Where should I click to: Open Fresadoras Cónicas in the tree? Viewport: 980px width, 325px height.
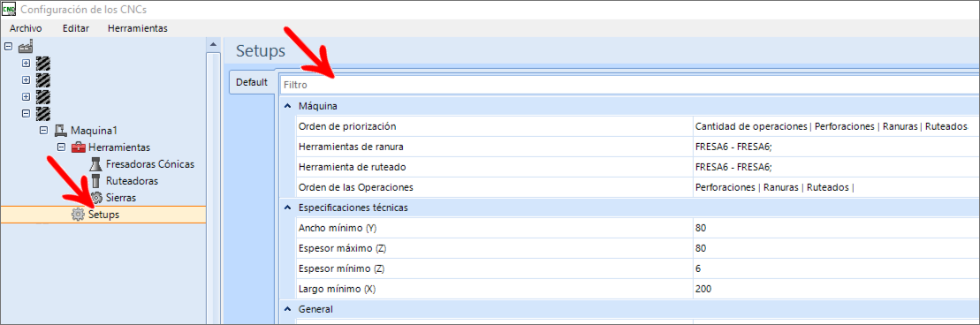coord(150,164)
